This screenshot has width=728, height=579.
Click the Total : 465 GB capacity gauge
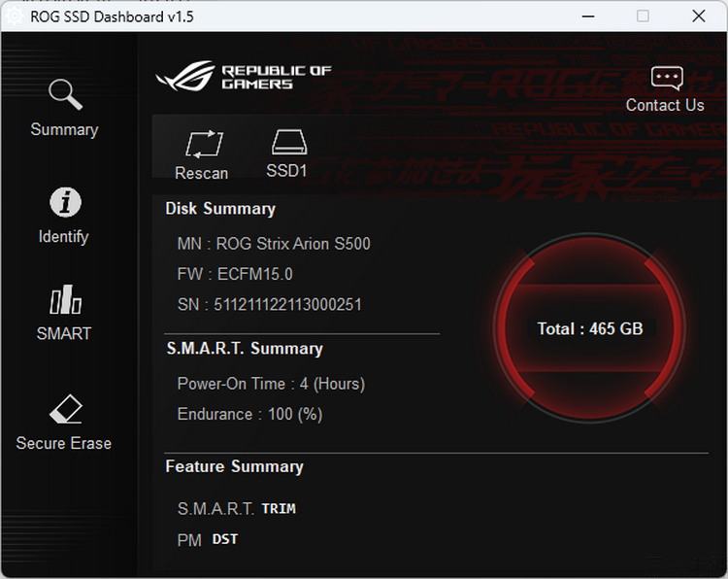(590, 328)
